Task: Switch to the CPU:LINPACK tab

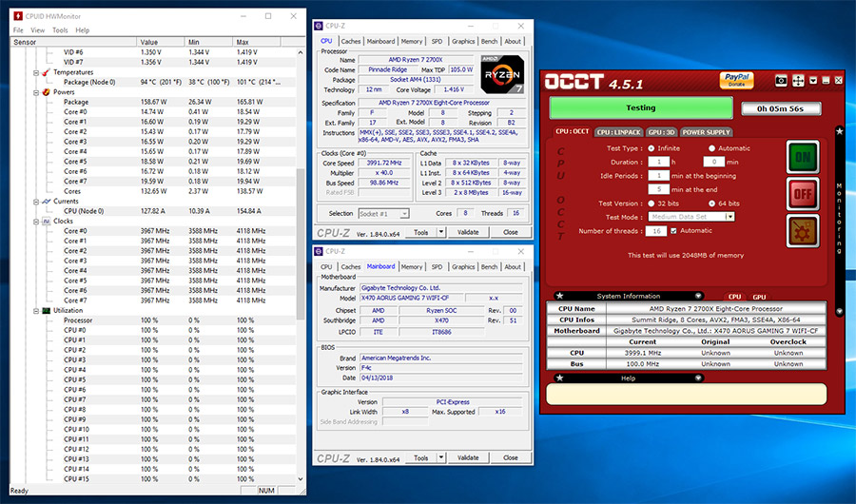Action: click(618, 132)
